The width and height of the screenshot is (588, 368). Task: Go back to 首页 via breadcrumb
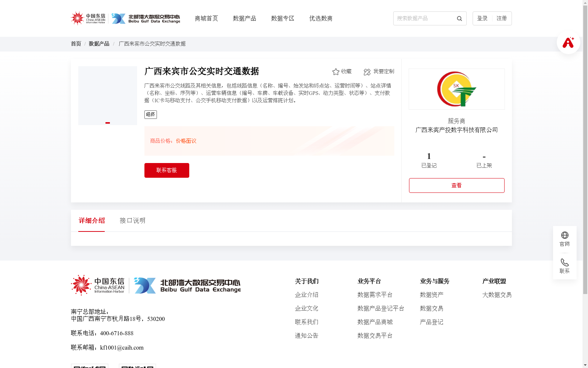[76, 43]
